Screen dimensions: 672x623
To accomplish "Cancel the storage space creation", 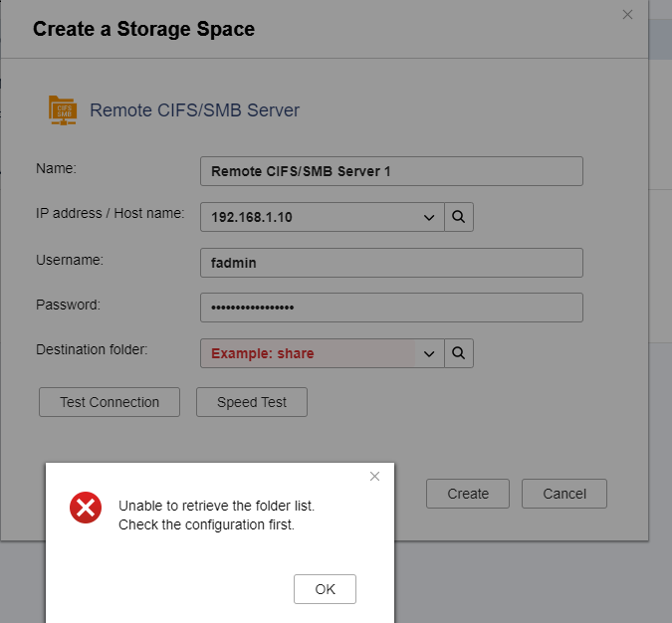I will pyautogui.click(x=564, y=494).
